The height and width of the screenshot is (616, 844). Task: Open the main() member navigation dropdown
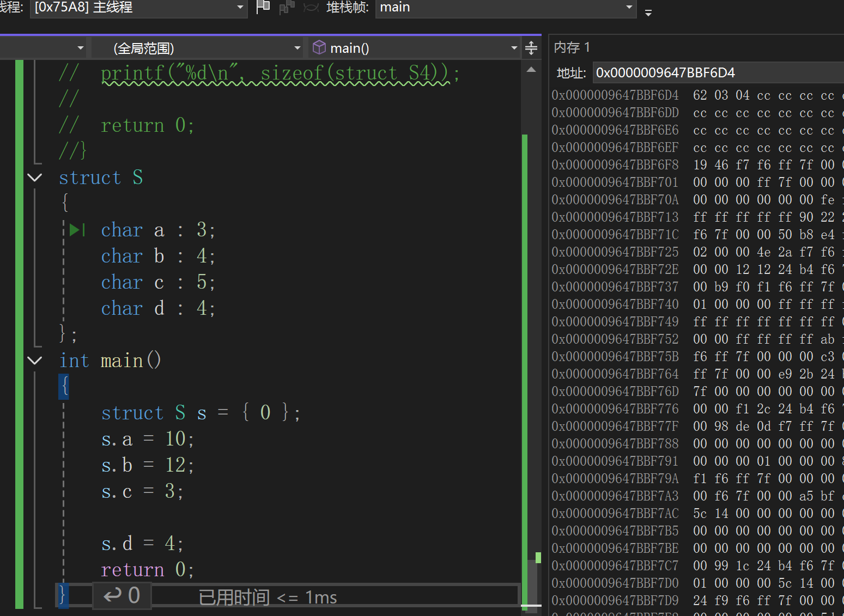click(415, 48)
